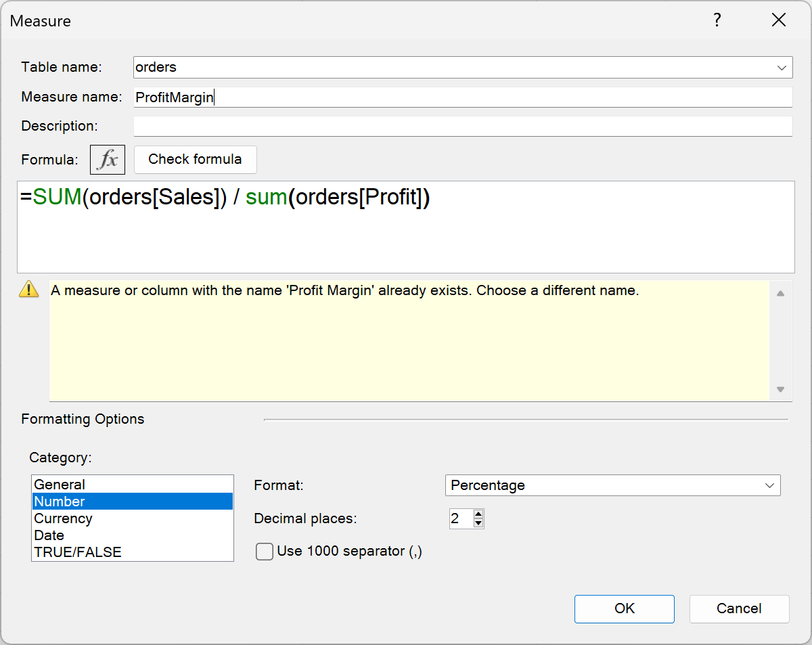The width and height of the screenshot is (812, 645).
Task: Click the yellow warning triangle icon
Action: point(29,290)
